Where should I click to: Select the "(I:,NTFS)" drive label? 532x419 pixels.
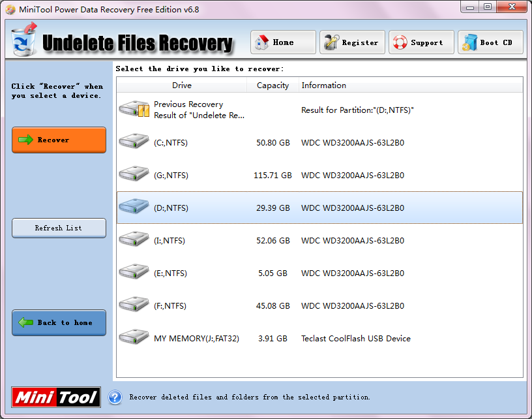[170, 240]
